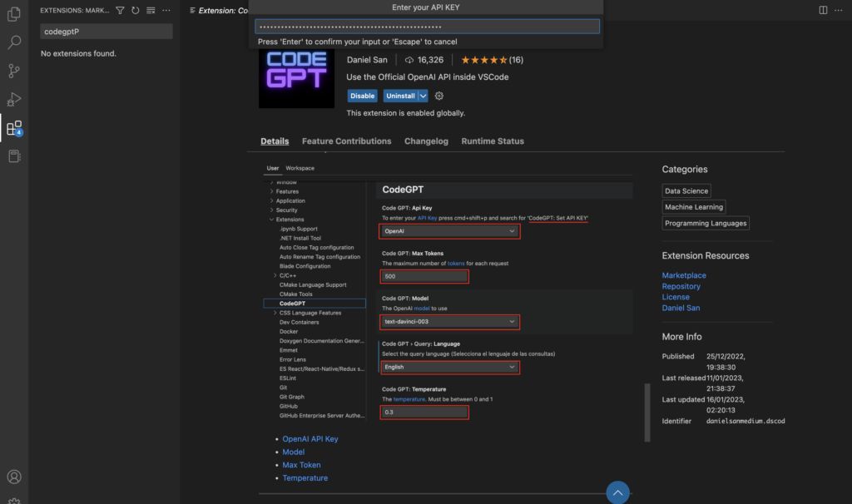This screenshot has width=852, height=504.
Task: Open the Code GPT Model dropdown
Action: tap(449, 322)
